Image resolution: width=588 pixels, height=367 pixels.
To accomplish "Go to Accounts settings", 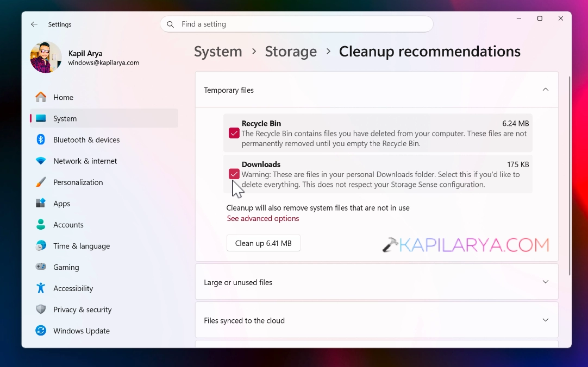I will 104,225.
